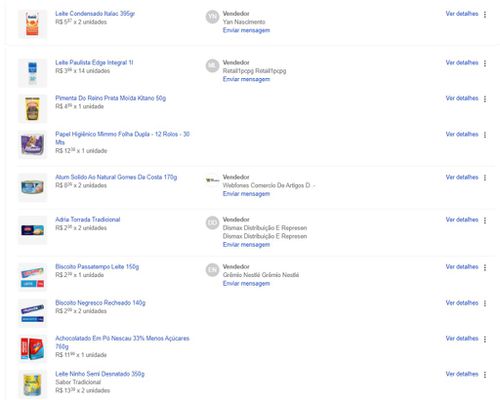The height and width of the screenshot is (400, 500).
Task: Open three-dot menu for Leite Paulista Edge Integral
Action: pos(485,63)
